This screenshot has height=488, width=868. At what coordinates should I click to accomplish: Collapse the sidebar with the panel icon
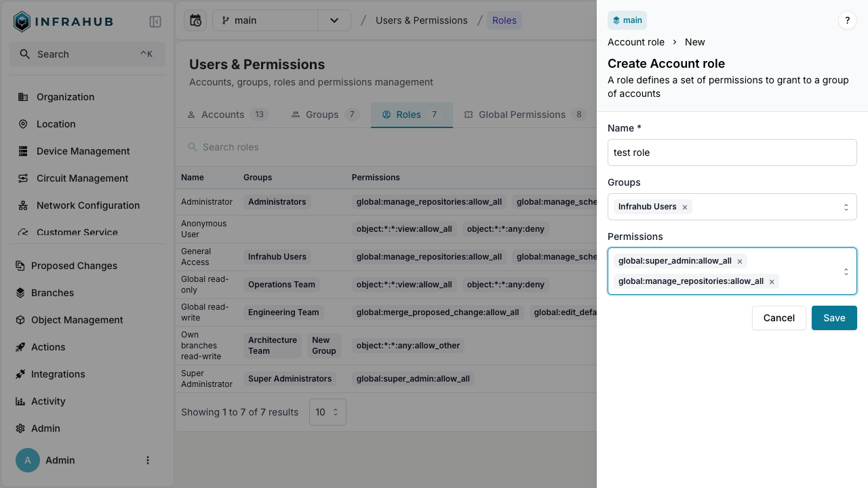pos(155,22)
